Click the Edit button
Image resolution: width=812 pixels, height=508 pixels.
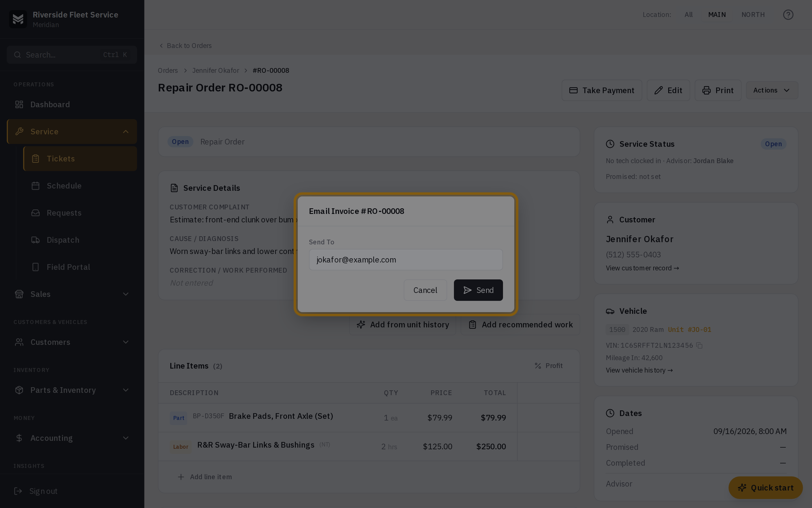tap(668, 90)
